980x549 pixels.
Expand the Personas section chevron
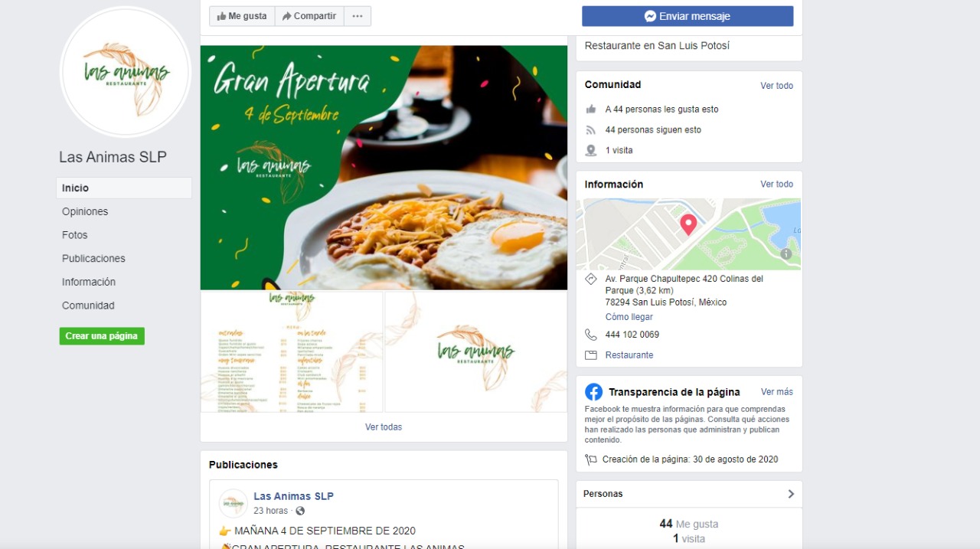(x=791, y=494)
